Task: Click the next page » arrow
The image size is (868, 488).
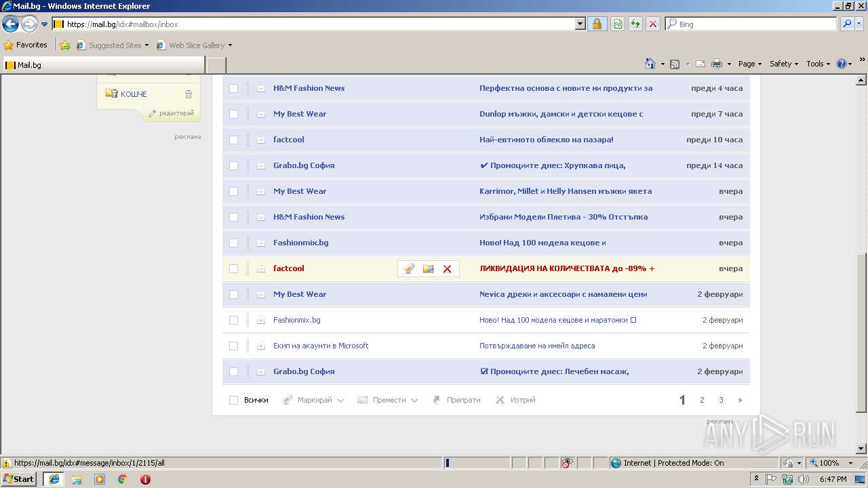Action: pyautogui.click(x=740, y=400)
